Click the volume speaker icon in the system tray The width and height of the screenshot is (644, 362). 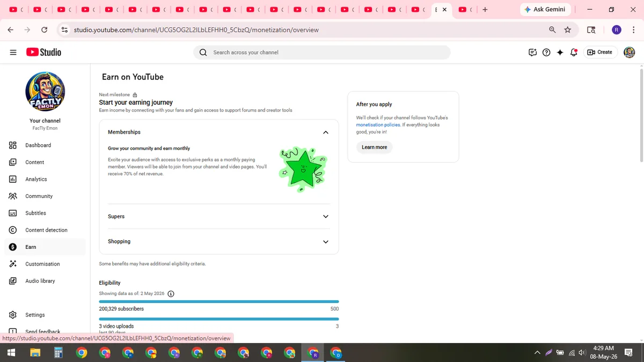582,352
